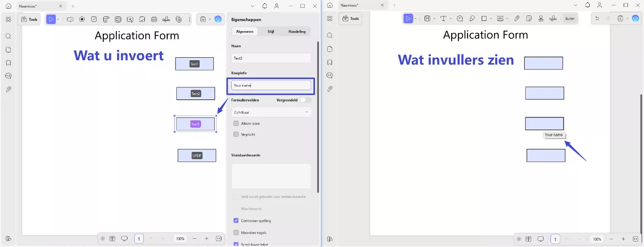Viewport: 644px width, 247px height.
Task: Select the stamp tool in invullers window
Action: pos(541,18)
